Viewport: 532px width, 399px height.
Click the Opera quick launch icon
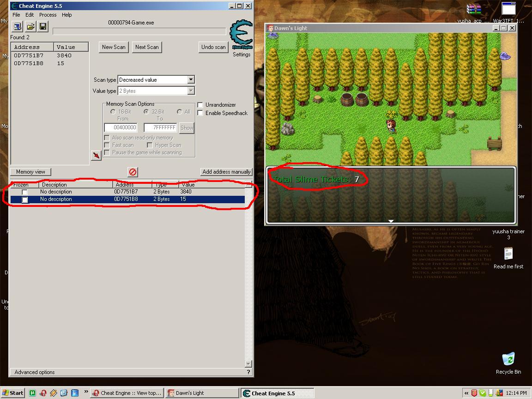[43, 393]
